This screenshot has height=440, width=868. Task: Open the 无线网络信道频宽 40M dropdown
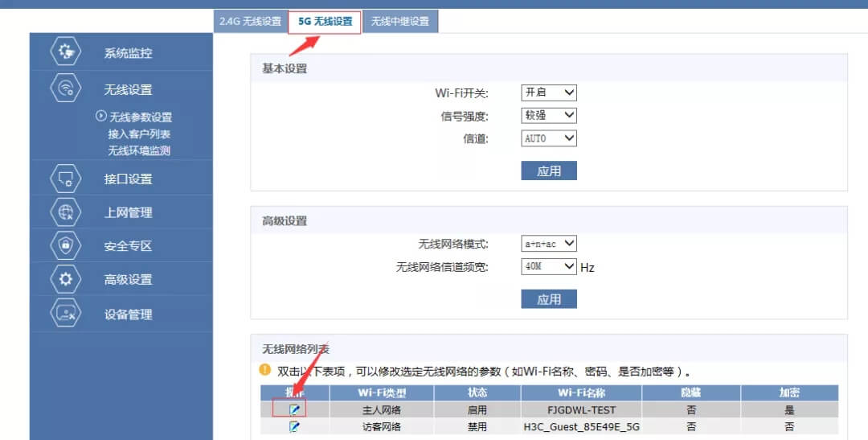[549, 266]
